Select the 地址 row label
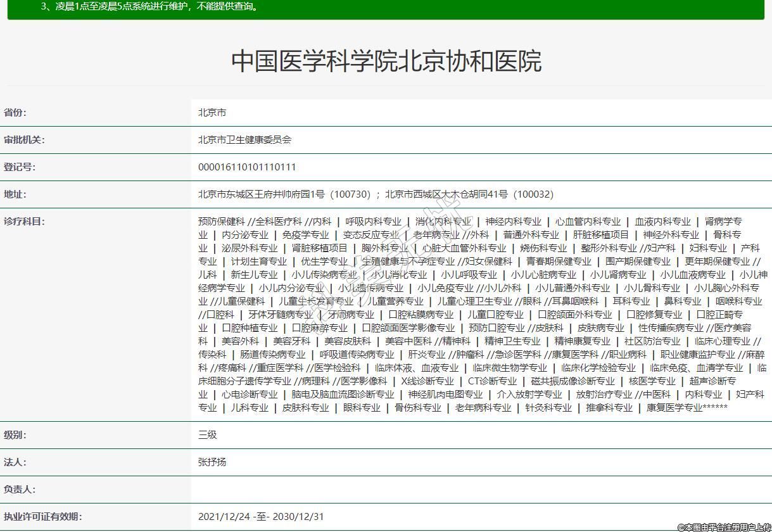 [x=16, y=194]
